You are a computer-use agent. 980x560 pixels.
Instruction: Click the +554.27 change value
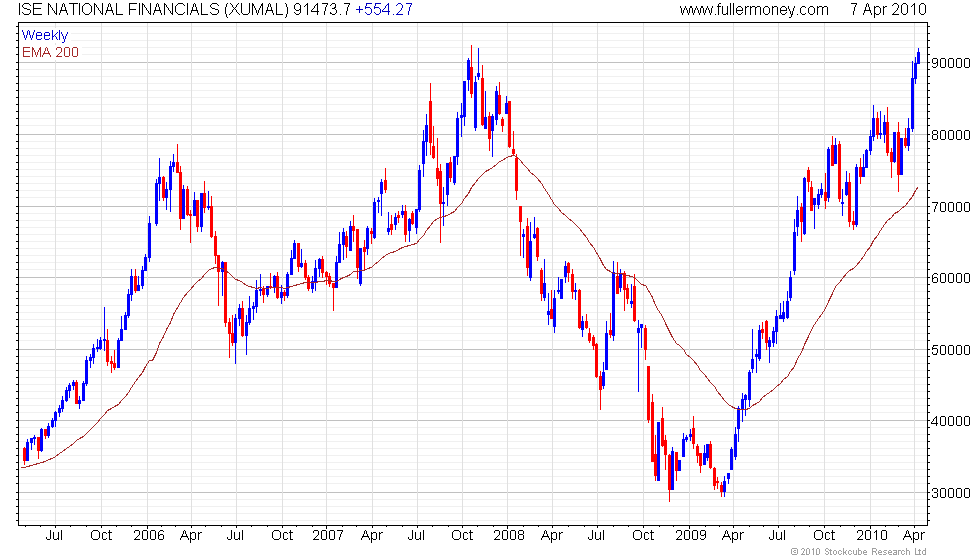(x=384, y=9)
